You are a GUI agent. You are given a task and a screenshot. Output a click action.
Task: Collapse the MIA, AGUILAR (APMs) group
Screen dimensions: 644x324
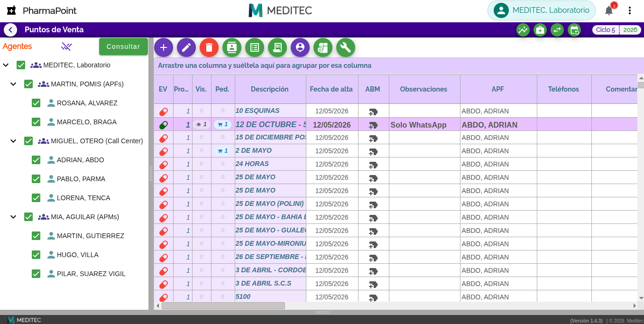click(x=13, y=217)
